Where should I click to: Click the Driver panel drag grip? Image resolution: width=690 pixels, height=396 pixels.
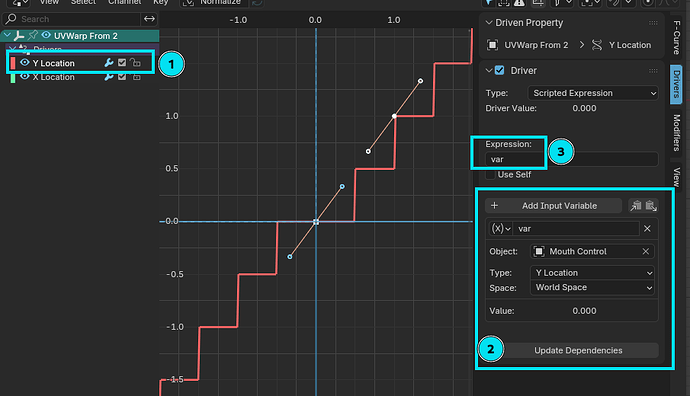[653, 70]
